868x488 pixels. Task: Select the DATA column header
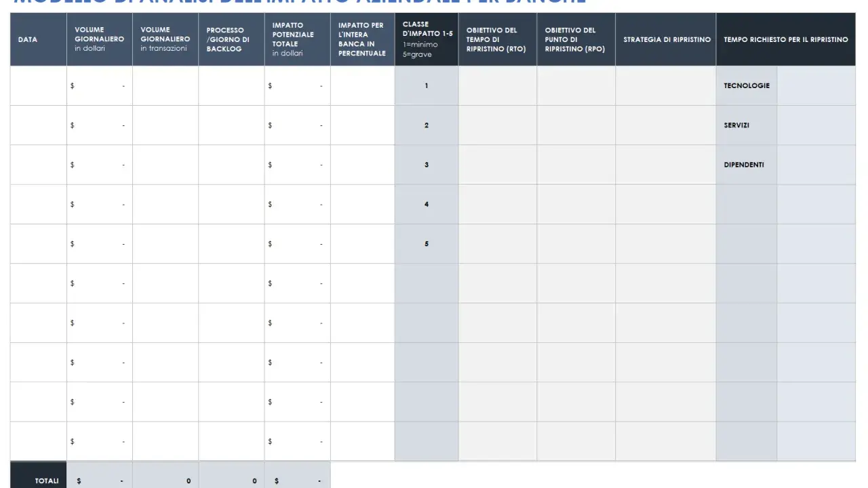point(39,39)
